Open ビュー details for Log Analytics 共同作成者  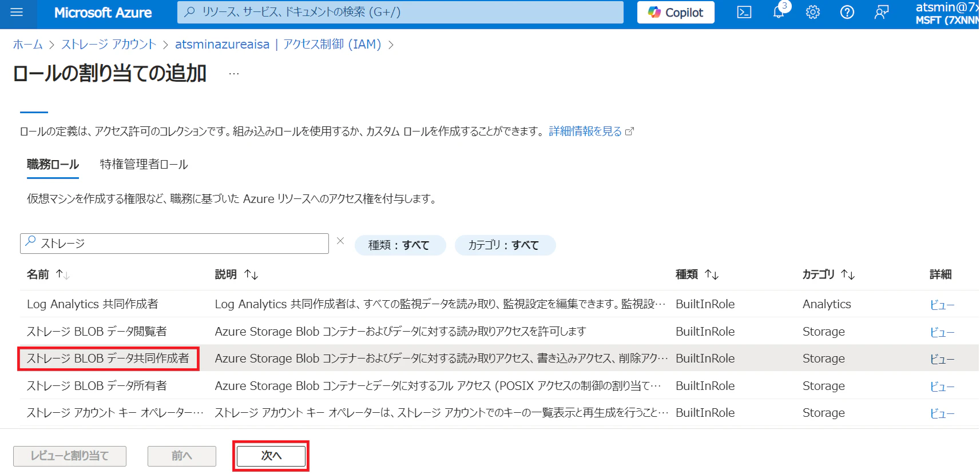point(942,305)
